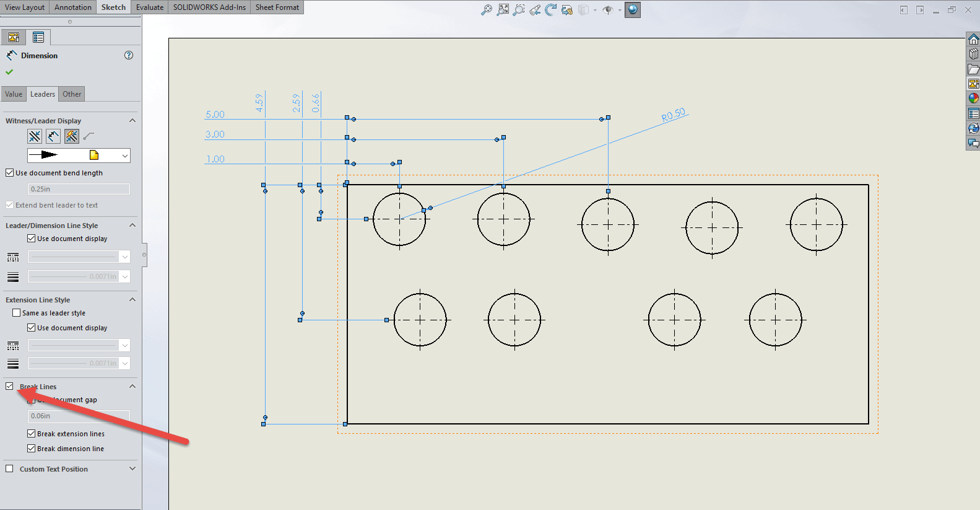Click the 0.06in gap field
The image size is (980, 510).
click(79, 416)
